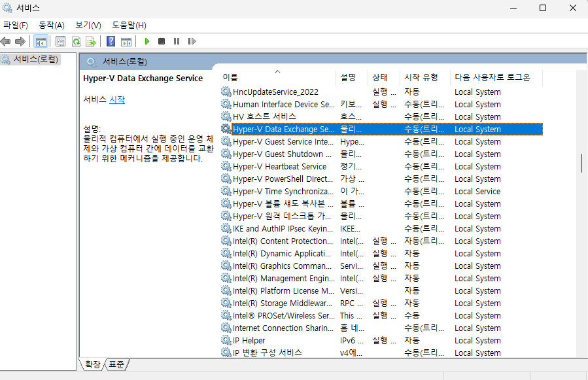The image size is (588, 380).
Task: Select Hyper-V Data Exchange Se... row
Action: pyautogui.click(x=381, y=129)
